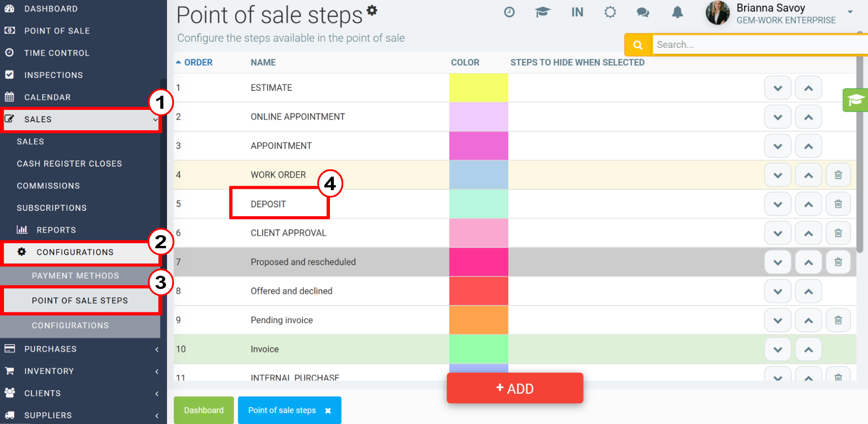The height and width of the screenshot is (424, 868).
Task: Open the green tutorial side tab
Action: pos(855,100)
